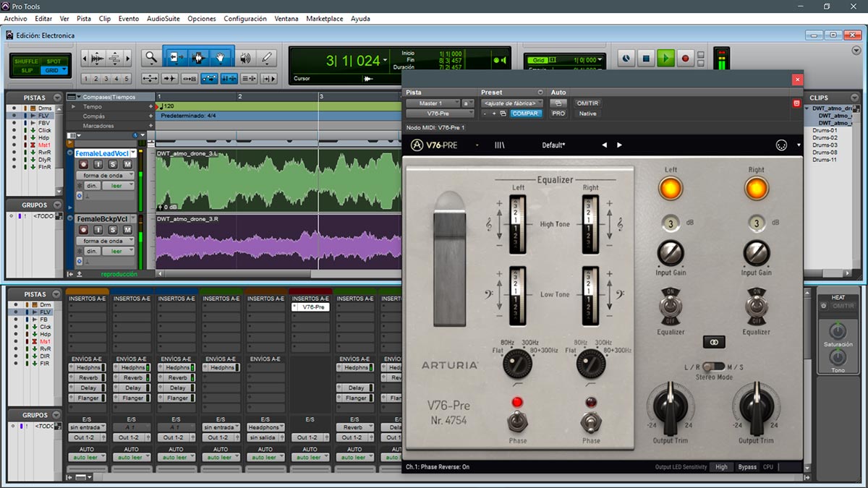Toggle the Left channel Equalizer switch
Viewport: 868px width, 488px height.
(670, 307)
